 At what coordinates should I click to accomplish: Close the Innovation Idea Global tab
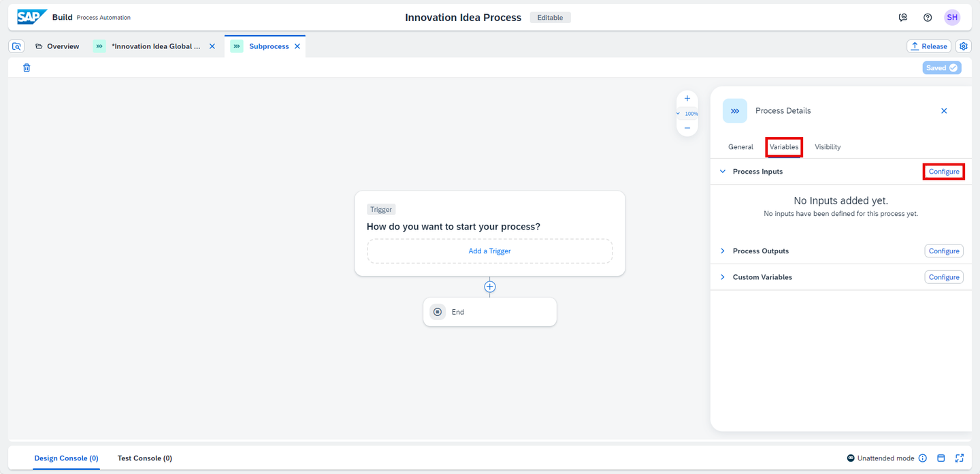tap(212, 46)
